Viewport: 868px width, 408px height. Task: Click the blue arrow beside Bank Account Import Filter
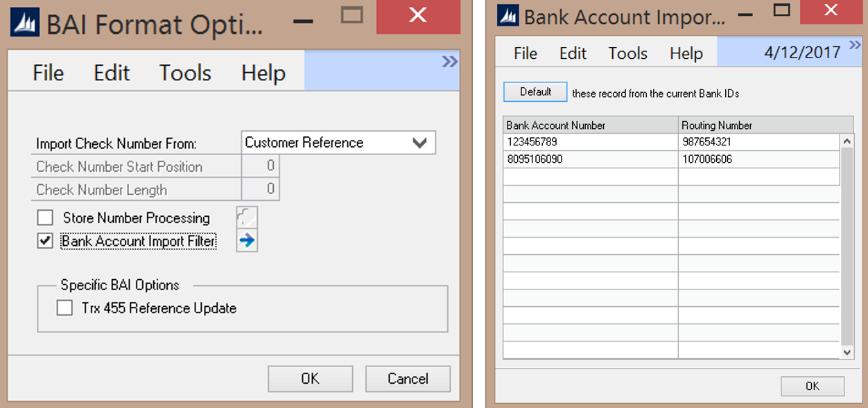(247, 241)
